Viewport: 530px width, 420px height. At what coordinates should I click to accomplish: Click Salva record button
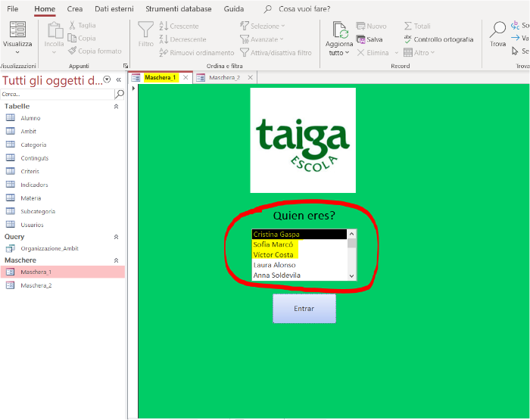[x=369, y=39]
